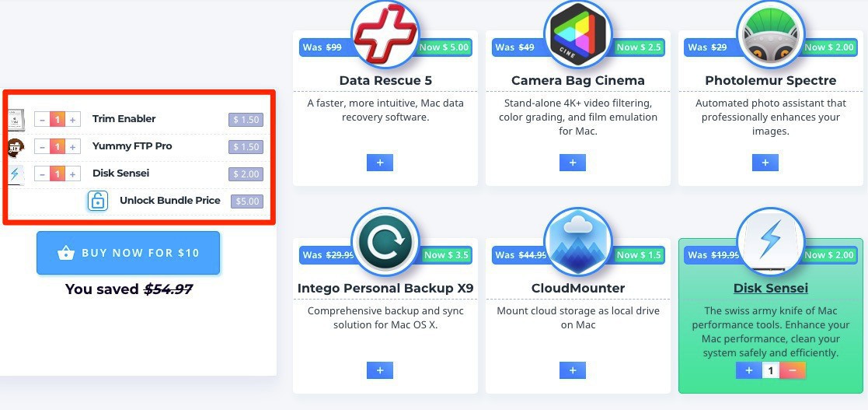Image resolution: width=868 pixels, height=410 pixels.
Task: Click the Trim Enabler thumbnail in cart
Action: [16, 119]
